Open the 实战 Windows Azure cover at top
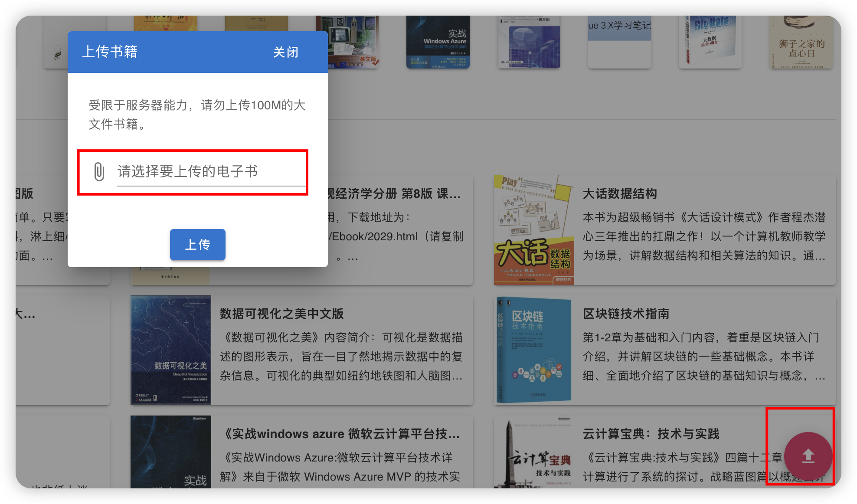The image size is (857, 504). tap(438, 42)
